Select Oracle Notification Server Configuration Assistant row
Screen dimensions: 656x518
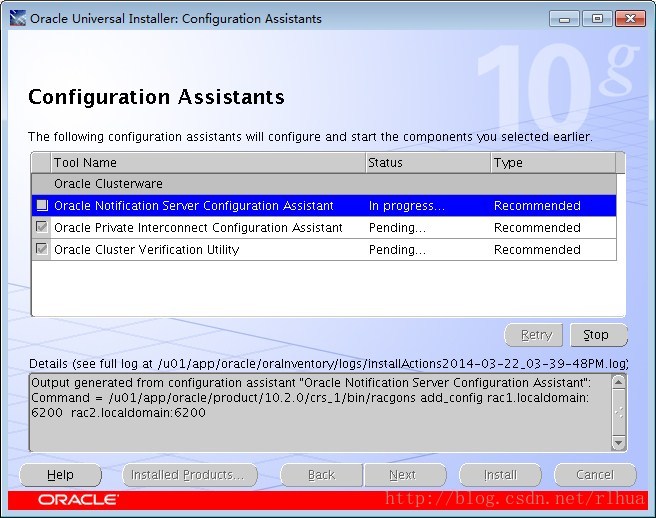[x=324, y=205]
